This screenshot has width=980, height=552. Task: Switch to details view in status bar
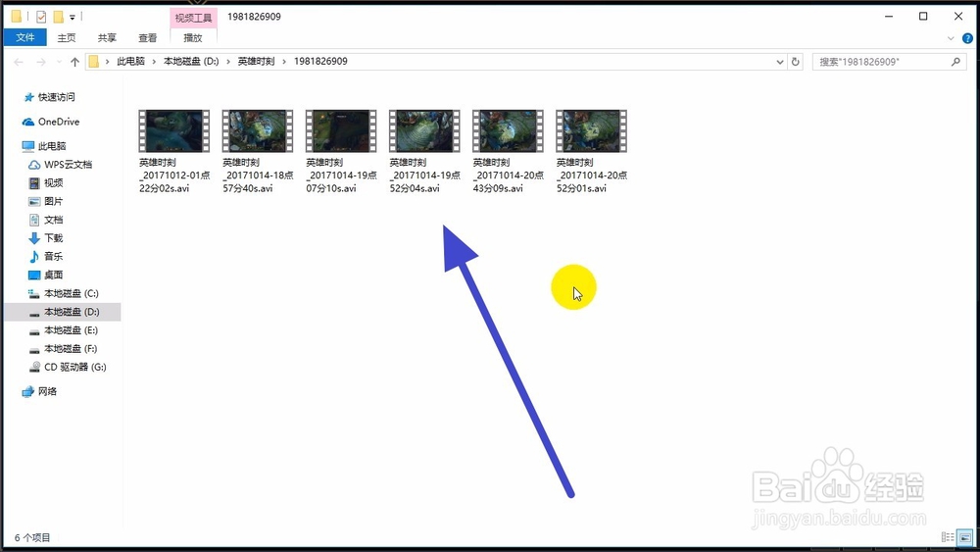(948, 537)
